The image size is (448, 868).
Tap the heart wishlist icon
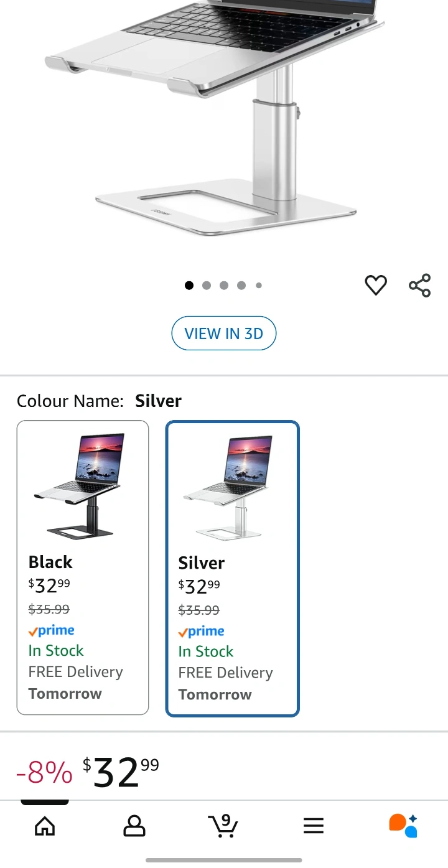(375, 285)
